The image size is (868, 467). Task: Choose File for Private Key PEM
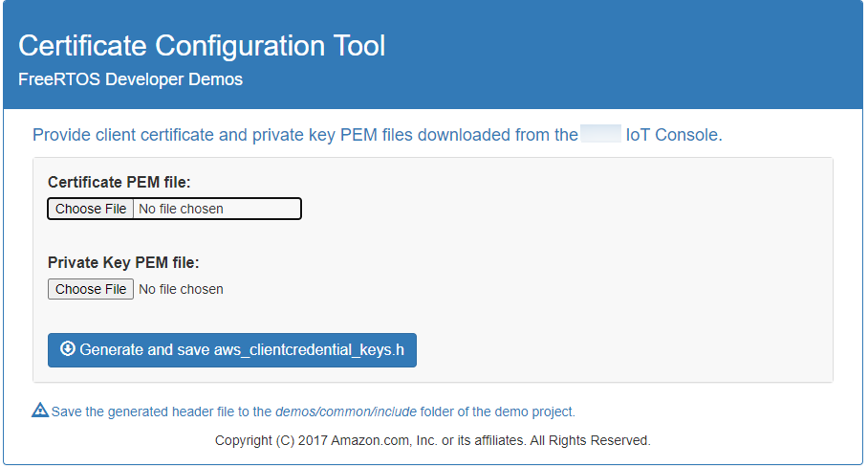click(x=91, y=289)
